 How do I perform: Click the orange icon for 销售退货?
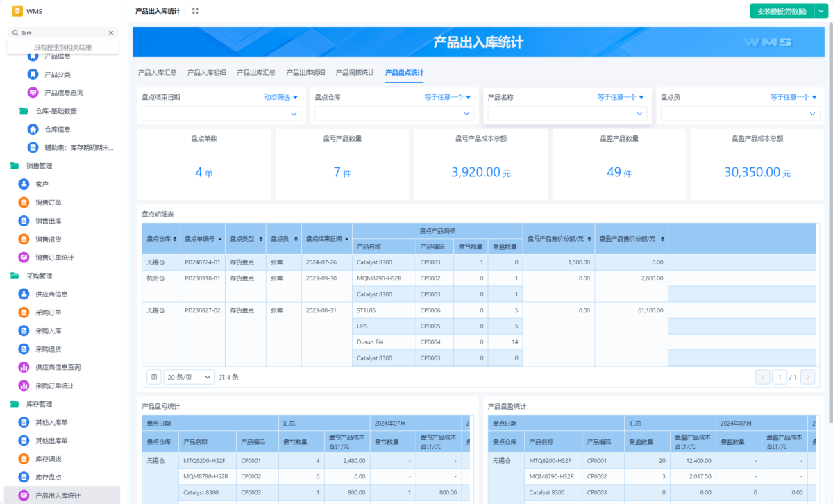(x=24, y=239)
